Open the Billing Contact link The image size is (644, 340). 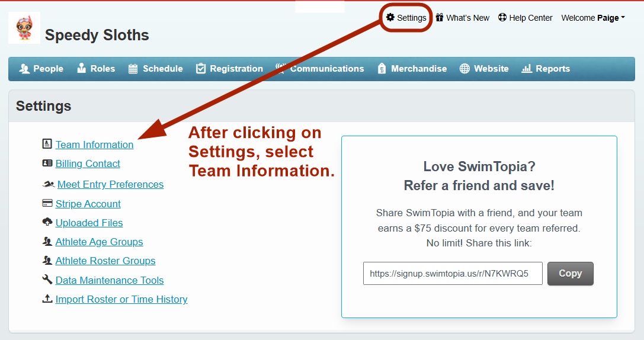click(88, 163)
